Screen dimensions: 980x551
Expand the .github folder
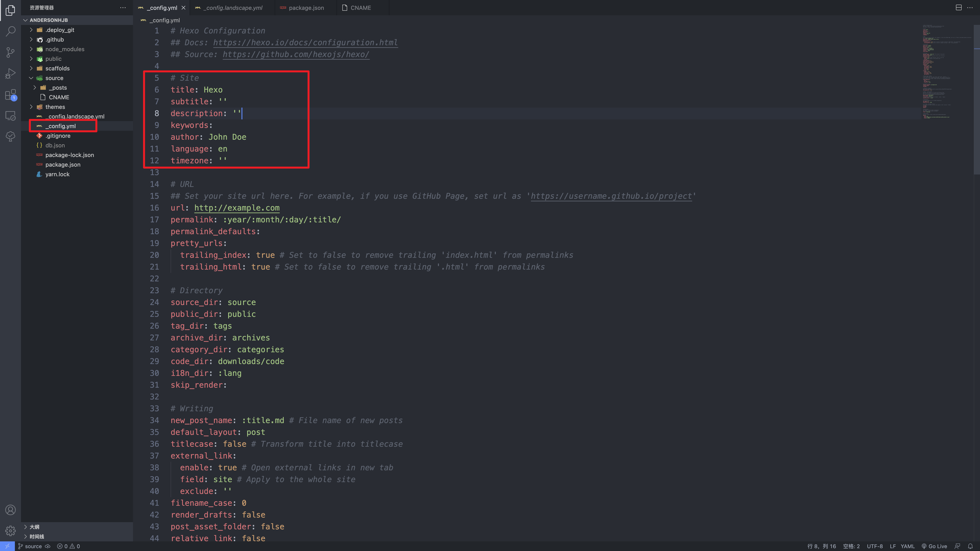pyautogui.click(x=77, y=40)
